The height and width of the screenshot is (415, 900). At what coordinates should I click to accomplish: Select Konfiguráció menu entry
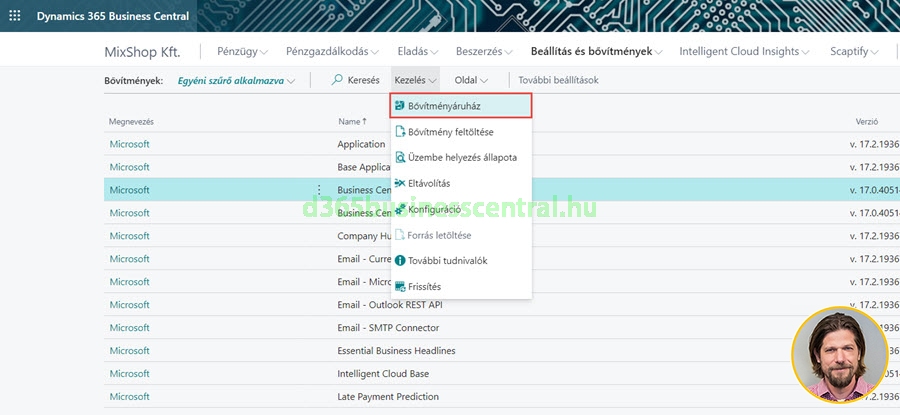(461, 210)
